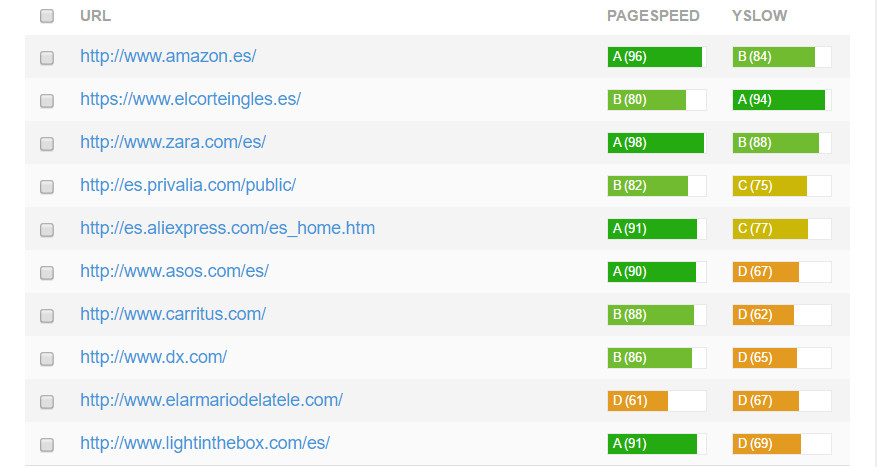Open elarmariodelatele.com link
877x467 pixels.
point(211,400)
